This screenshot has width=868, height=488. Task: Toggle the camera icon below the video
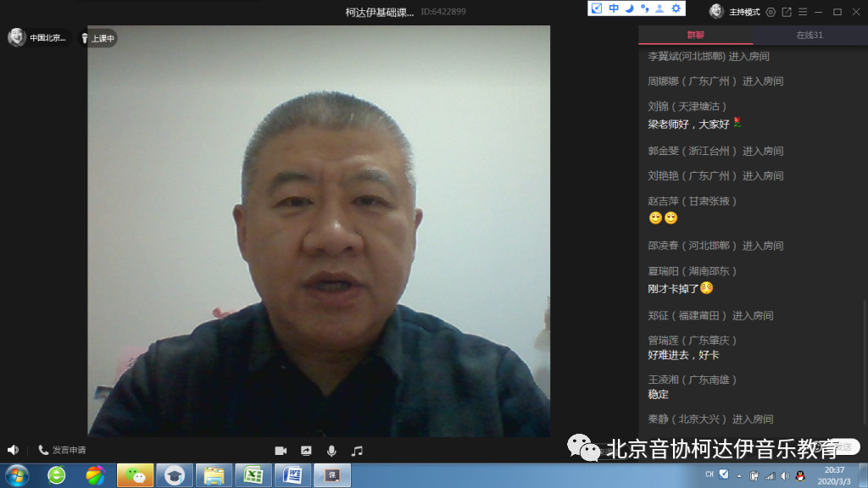(x=281, y=451)
